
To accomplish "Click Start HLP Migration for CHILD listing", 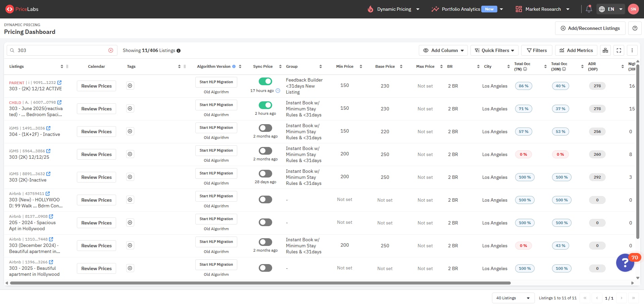I will (x=216, y=105).
